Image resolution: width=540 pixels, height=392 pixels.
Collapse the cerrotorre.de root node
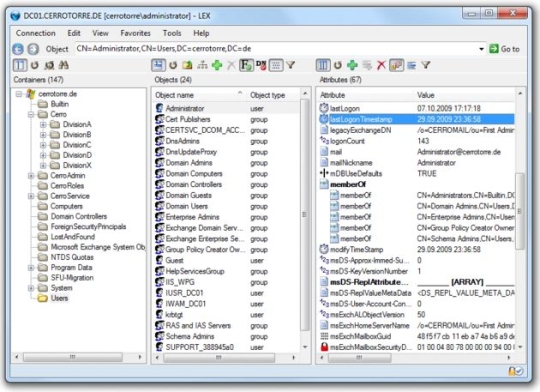click(19, 94)
